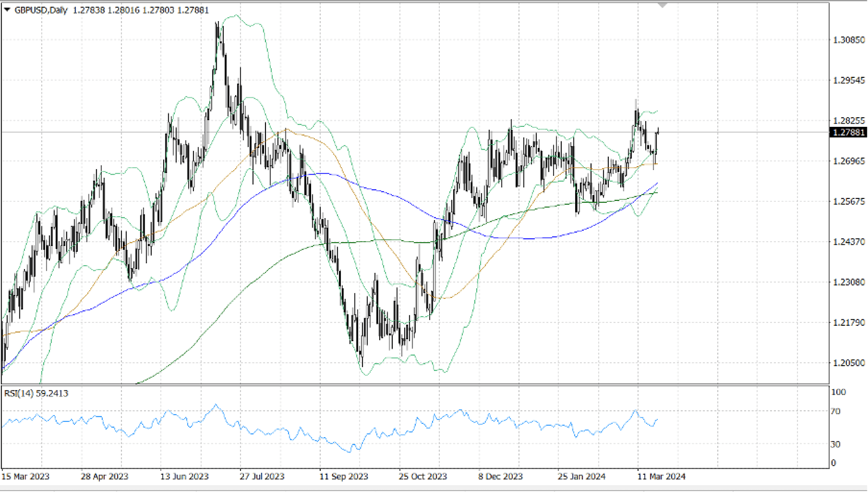
Task: Click the RSI(14) 59.2413 indicator label
Action: 36,393
